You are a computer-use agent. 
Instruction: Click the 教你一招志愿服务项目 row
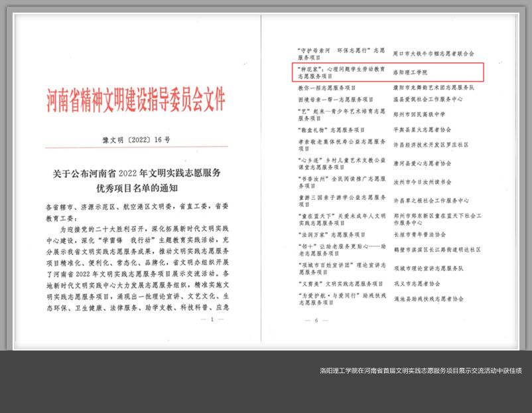point(326,88)
